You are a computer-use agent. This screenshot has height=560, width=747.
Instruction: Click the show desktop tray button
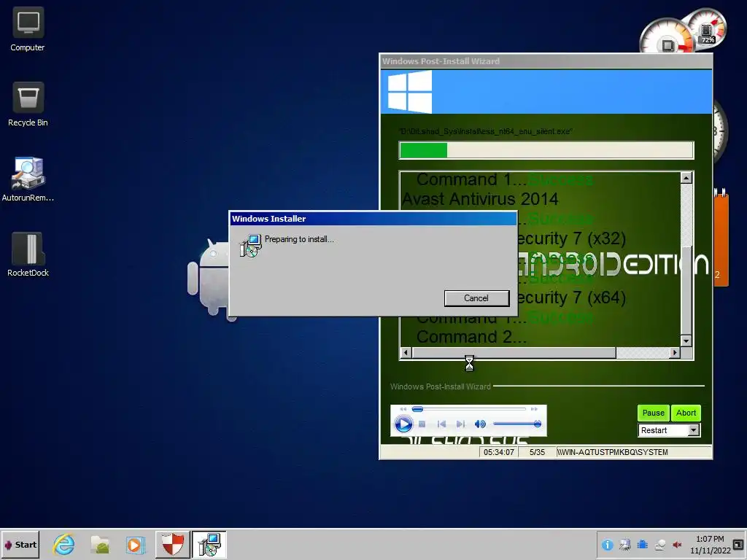738,544
